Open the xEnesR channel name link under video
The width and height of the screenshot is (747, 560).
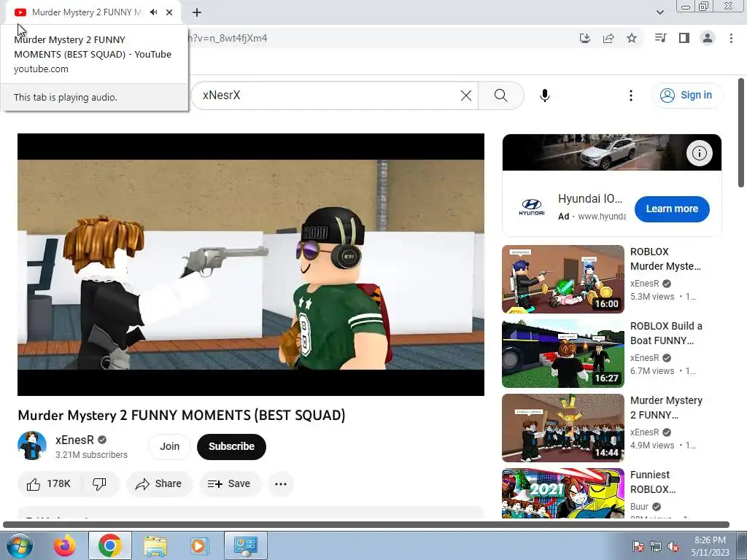coord(75,440)
